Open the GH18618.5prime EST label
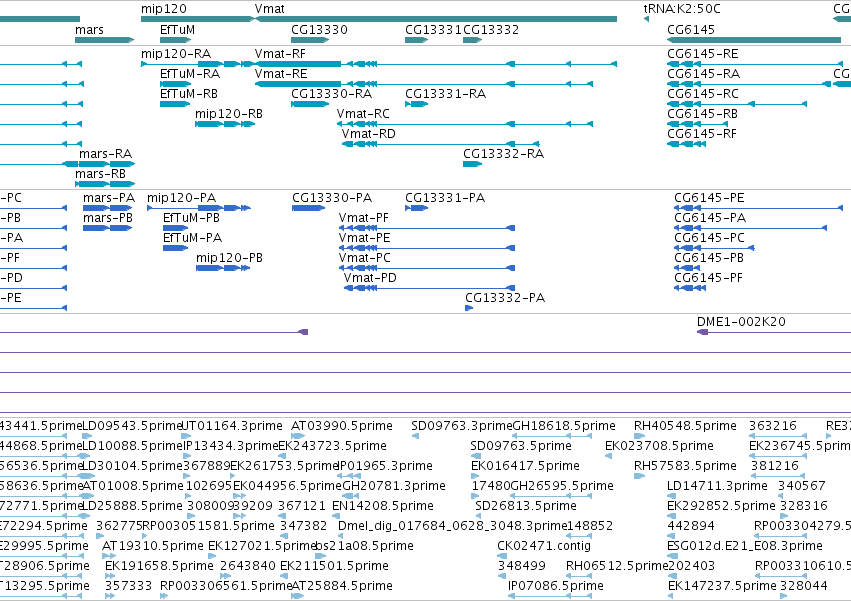Image resolution: width=851 pixels, height=601 pixels. pos(564,426)
